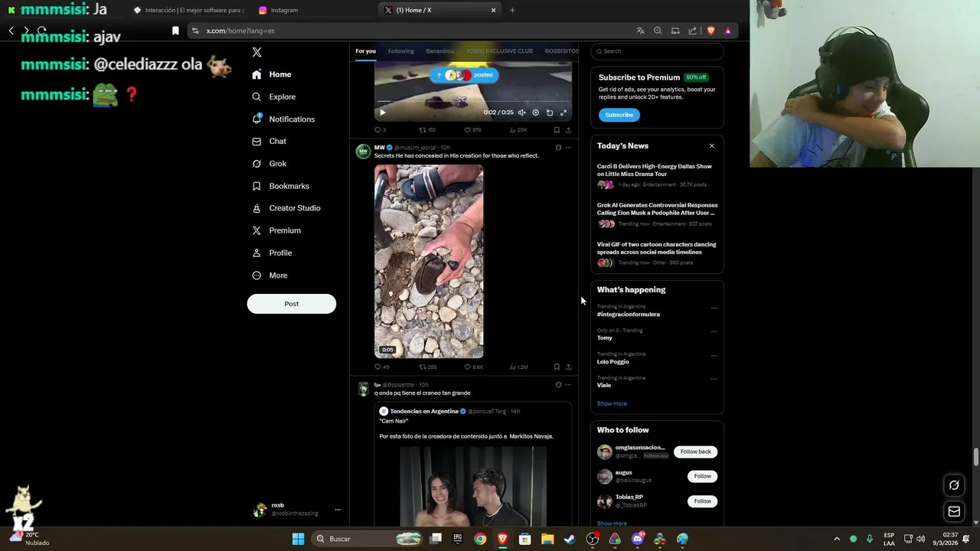Toggle picture-in-picture on top video
Image resolution: width=980 pixels, height=551 pixels.
click(550, 112)
